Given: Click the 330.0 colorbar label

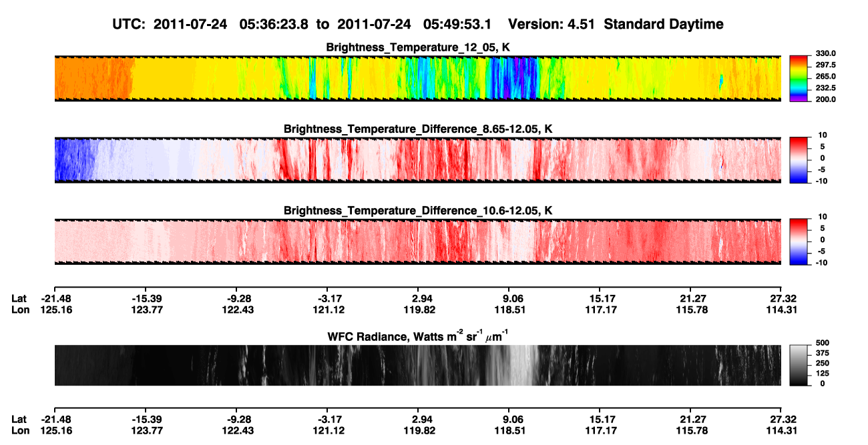Looking at the screenshot, I should click(827, 54).
